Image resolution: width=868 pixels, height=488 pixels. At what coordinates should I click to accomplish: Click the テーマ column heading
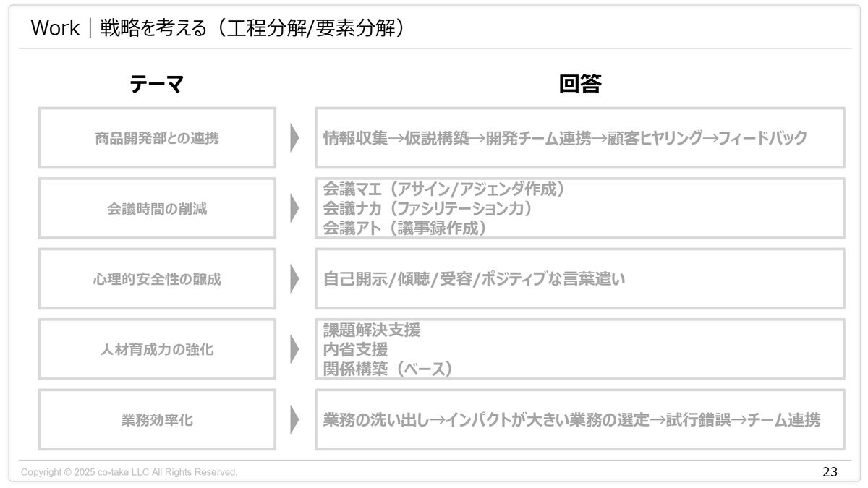[x=157, y=85]
